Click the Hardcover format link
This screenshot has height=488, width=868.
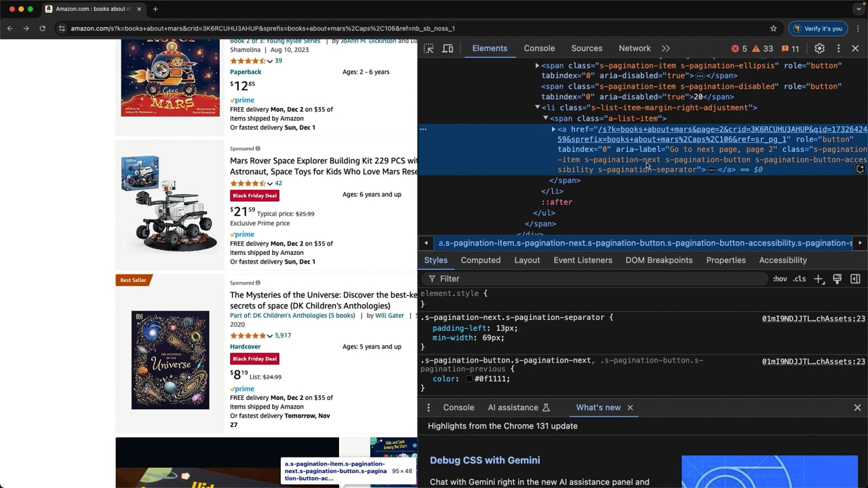245,346
